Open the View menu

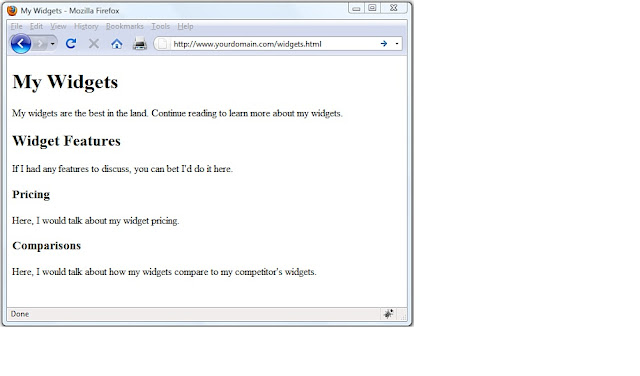(58, 26)
